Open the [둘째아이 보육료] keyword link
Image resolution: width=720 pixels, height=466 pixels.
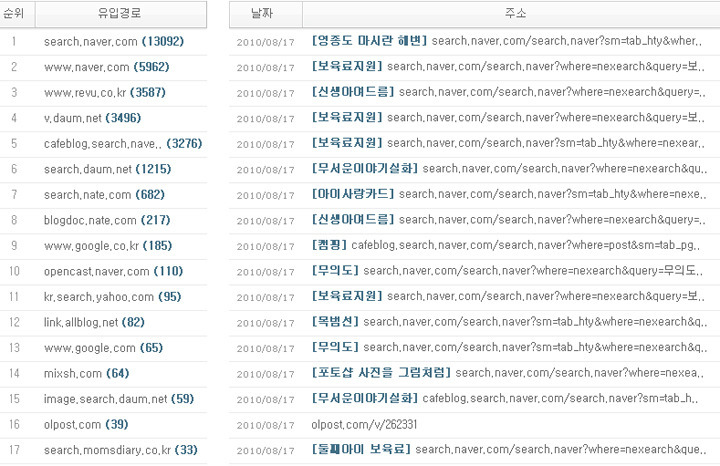pos(361,449)
